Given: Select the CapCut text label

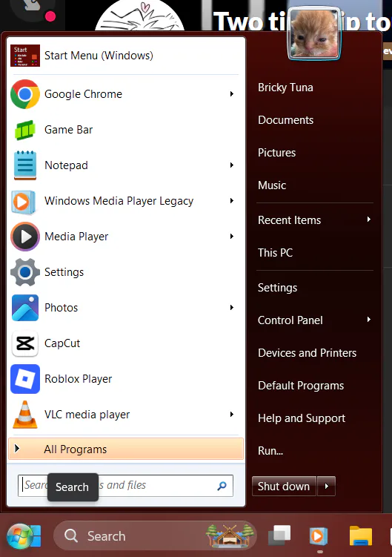Looking at the screenshot, I should [62, 343].
